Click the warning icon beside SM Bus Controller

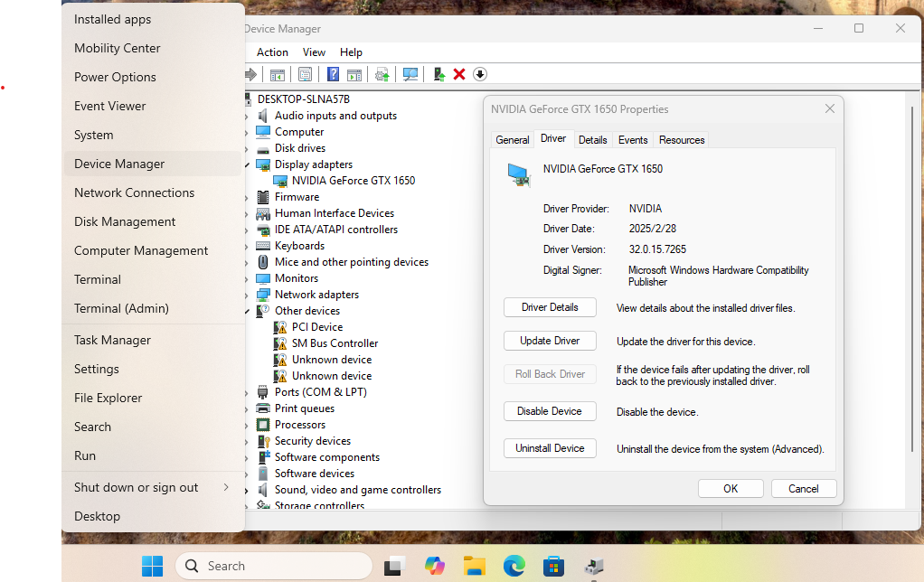tap(280, 343)
